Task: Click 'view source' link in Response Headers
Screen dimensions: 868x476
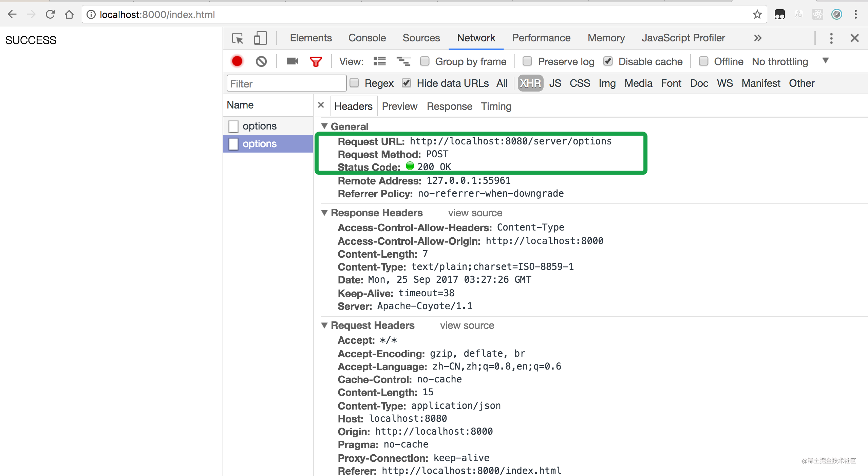Action: [475, 212]
